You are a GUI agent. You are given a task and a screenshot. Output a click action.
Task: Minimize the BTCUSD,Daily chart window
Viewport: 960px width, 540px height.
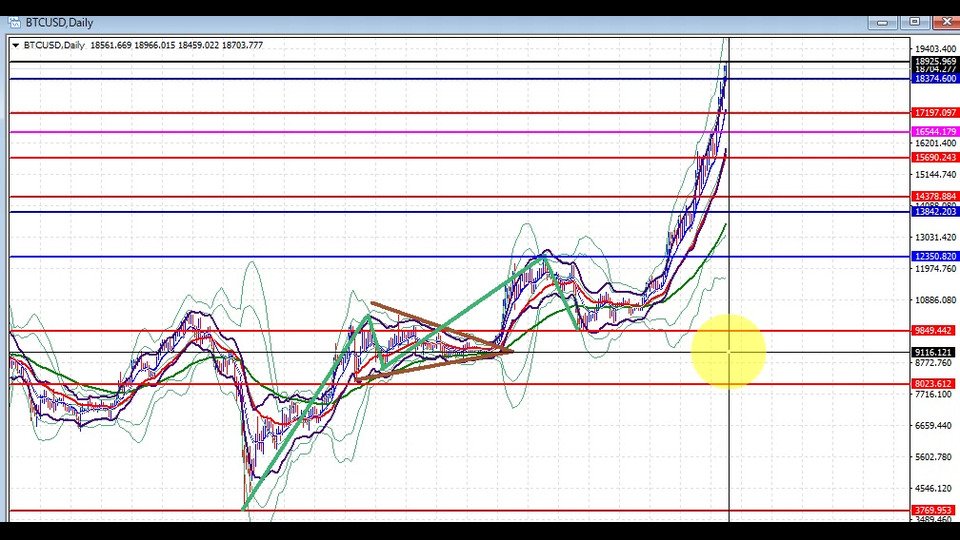882,23
